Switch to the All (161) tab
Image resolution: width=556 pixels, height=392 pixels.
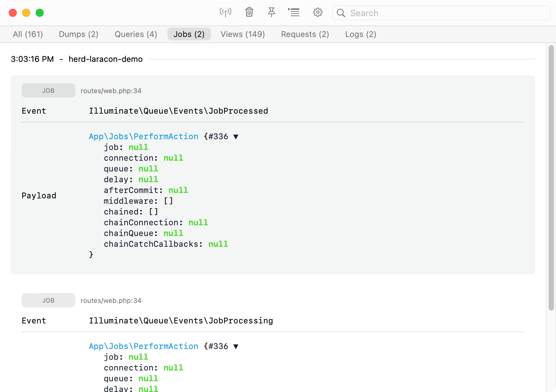(28, 34)
